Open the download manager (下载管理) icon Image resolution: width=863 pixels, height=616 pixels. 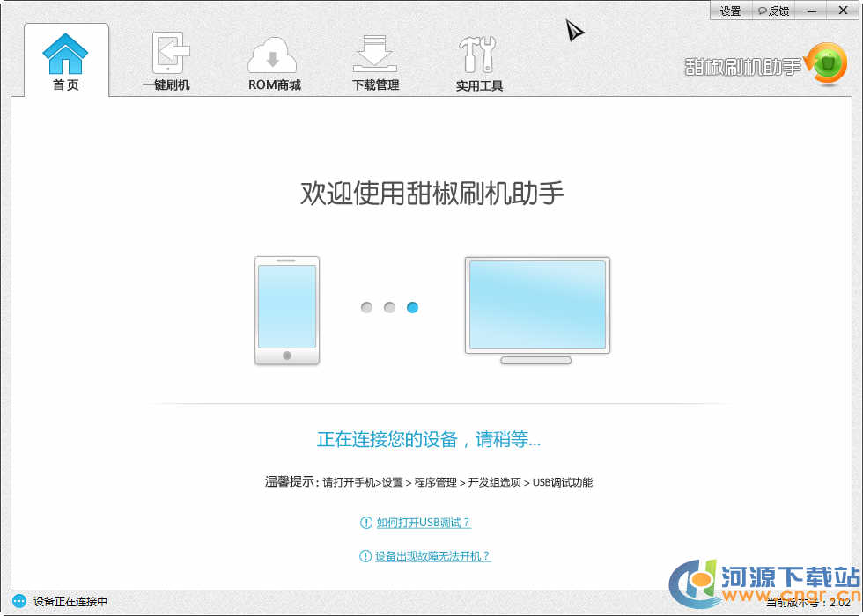[x=375, y=54]
